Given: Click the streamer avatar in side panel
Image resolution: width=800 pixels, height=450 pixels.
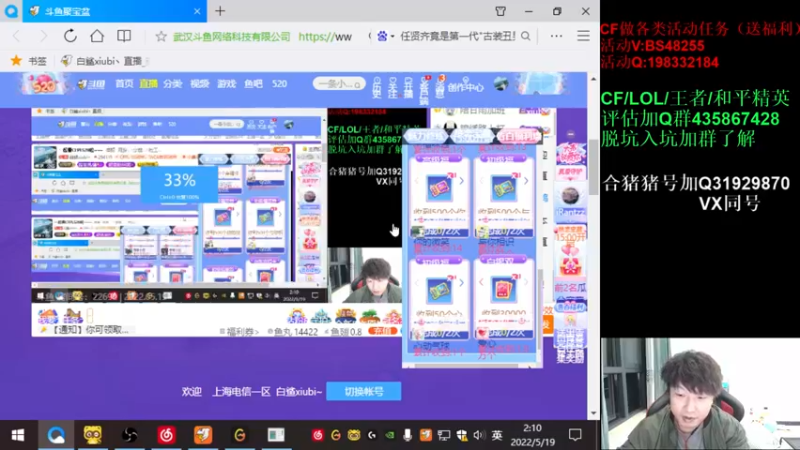Looking at the screenshot, I should click(x=570, y=196).
